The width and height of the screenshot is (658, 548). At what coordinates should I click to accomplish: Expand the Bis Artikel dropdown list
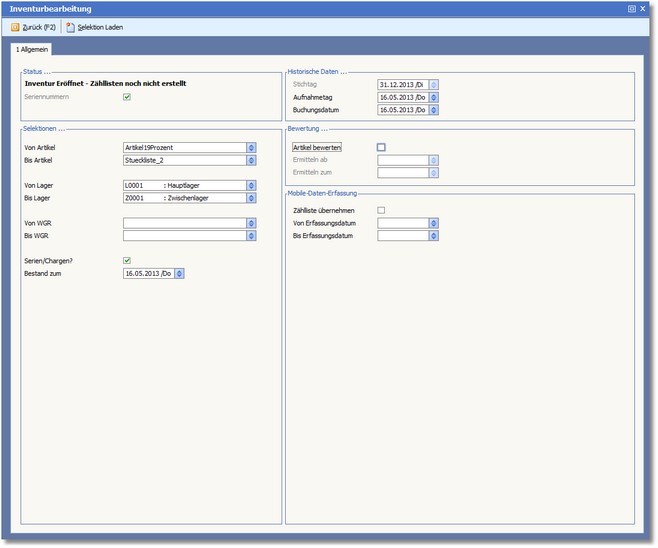click(x=250, y=159)
